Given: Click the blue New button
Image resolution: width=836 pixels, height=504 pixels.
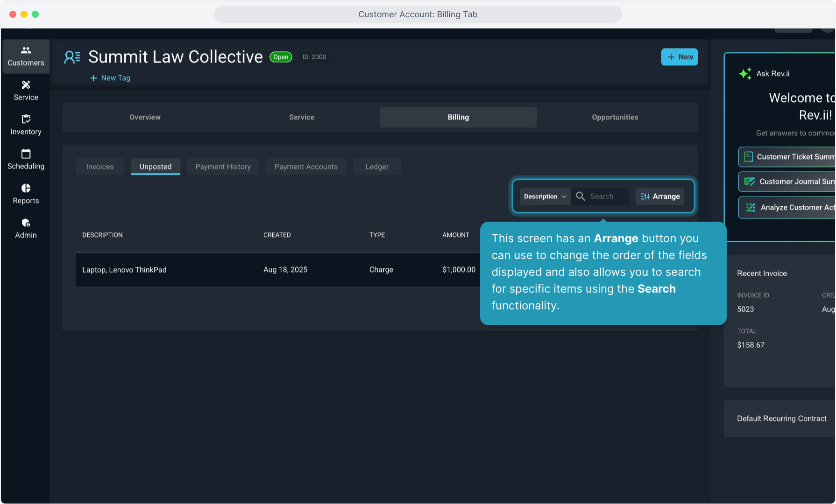Looking at the screenshot, I should click(680, 57).
